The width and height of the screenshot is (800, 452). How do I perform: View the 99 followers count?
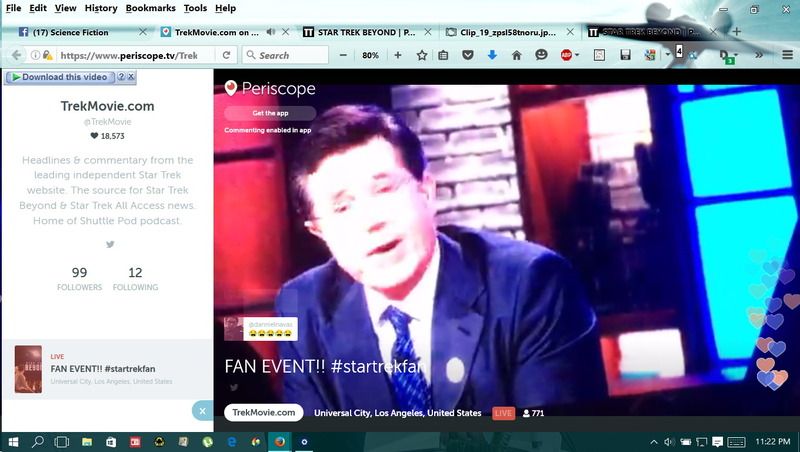pos(80,279)
